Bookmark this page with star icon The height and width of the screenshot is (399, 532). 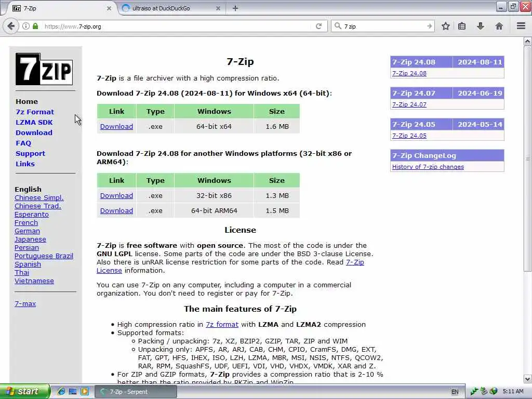click(x=445, y=26)
